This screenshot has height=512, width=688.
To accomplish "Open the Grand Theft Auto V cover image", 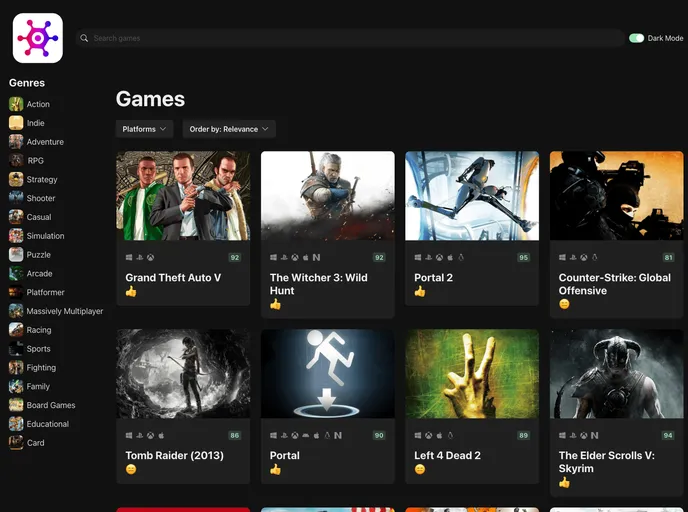I will [183, 196].
